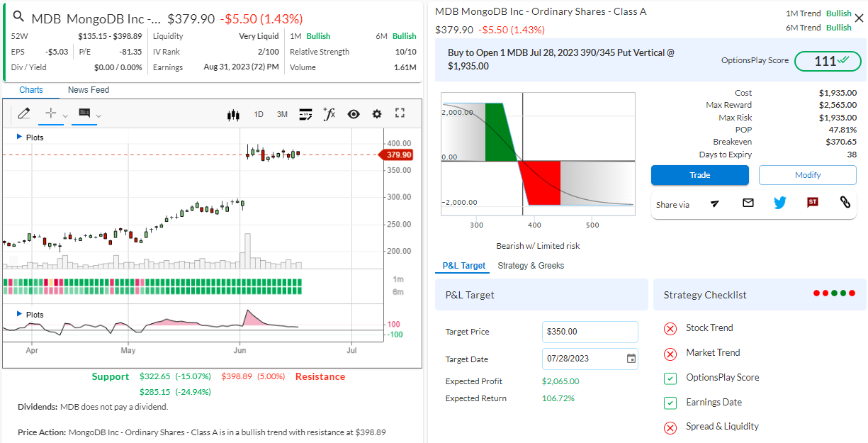Click the blue Trade button
This screenshot has width=868, height=443.
(x=700, y=175)
